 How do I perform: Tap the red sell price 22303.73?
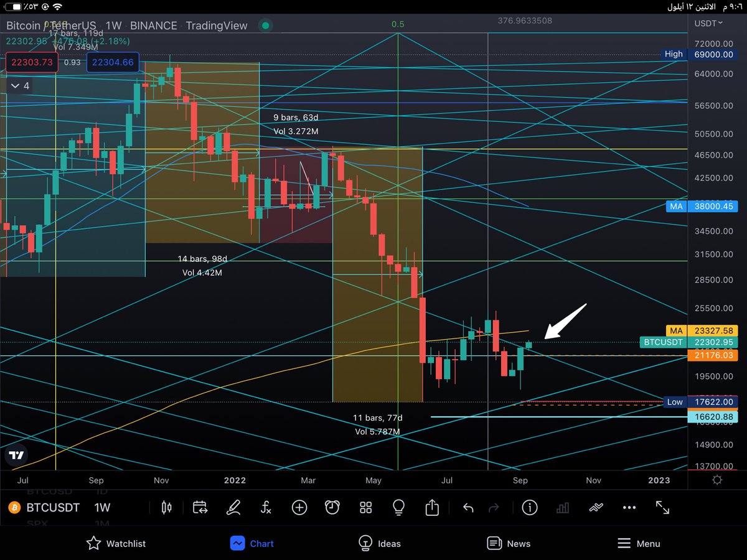pos(32,62)
